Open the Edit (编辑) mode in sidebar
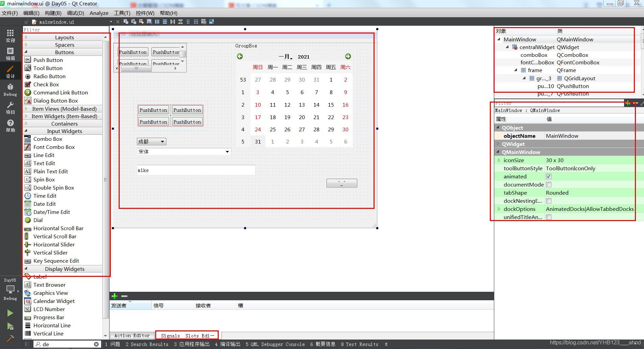The width and height of the screenshot is (644, 349). tap(10, 53)
